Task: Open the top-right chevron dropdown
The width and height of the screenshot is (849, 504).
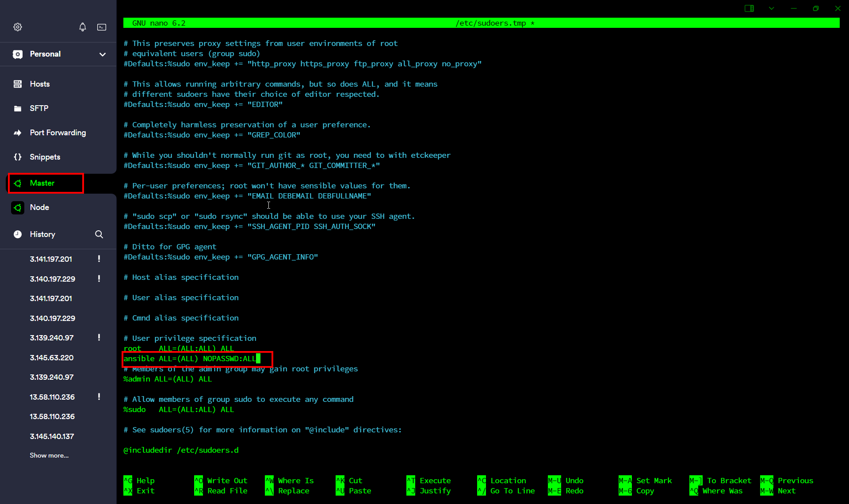Action: click(772, 8)
